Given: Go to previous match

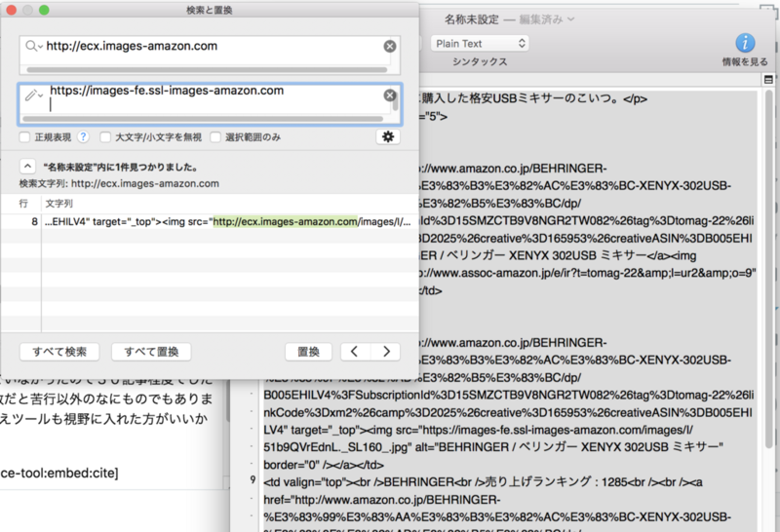Looking at the screenshot, I should tap(355, 352).
